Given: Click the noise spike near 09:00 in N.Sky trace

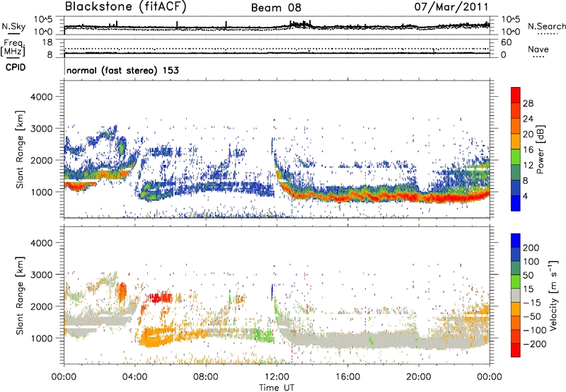Looking at the screenshot, I should (226, 24).
